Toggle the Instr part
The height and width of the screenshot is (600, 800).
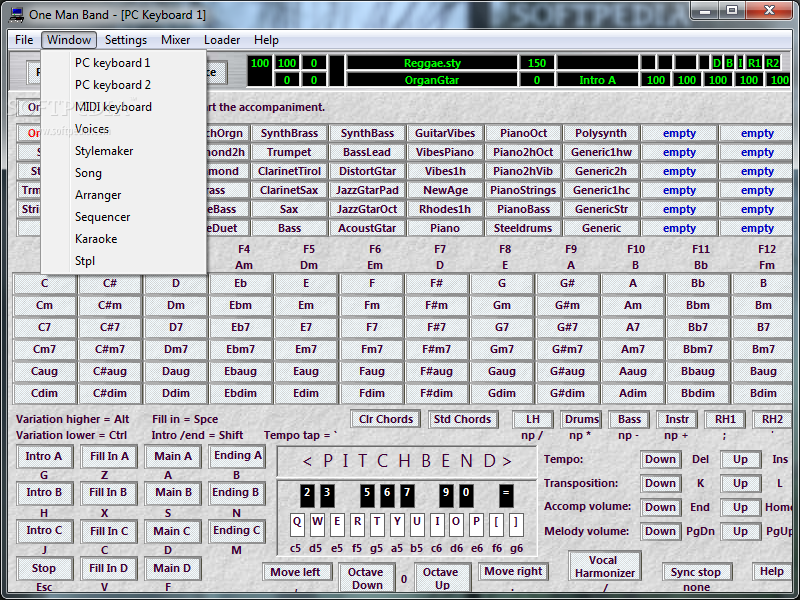(x=677, y=419)
